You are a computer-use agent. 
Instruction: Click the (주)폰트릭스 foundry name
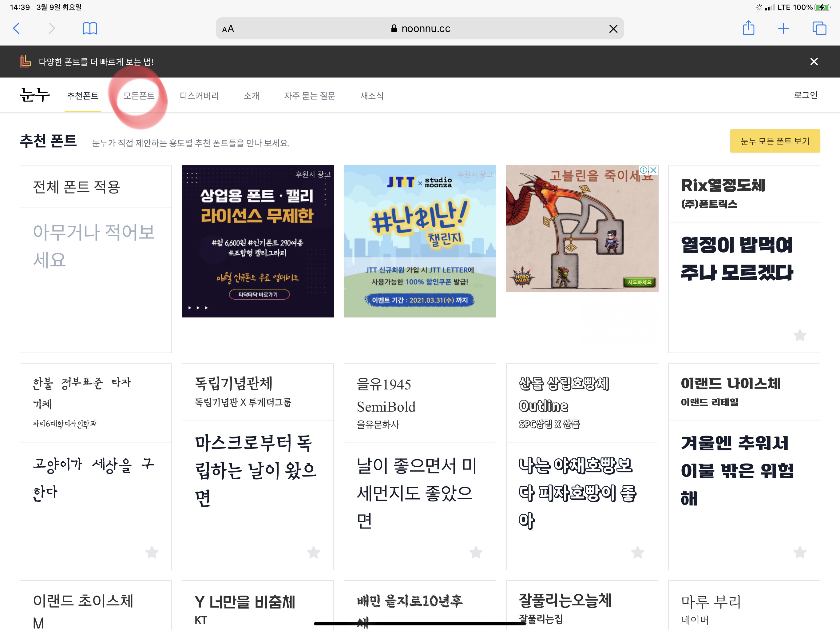click(x=709, y=204)
